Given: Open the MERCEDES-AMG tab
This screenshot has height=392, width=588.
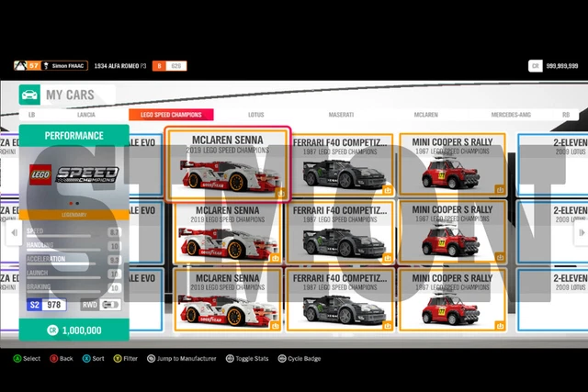Looking at the screenshot, I should coord(511,115).
